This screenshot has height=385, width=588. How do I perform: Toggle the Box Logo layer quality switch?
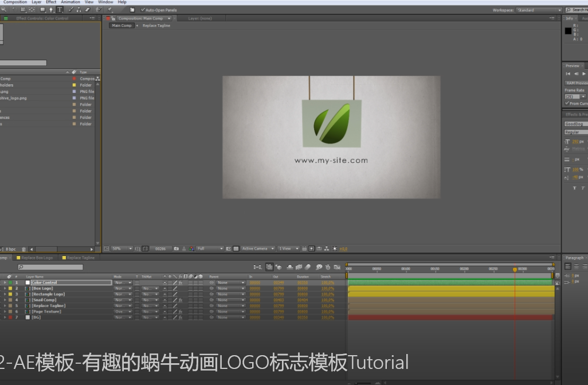click(175, 289)
